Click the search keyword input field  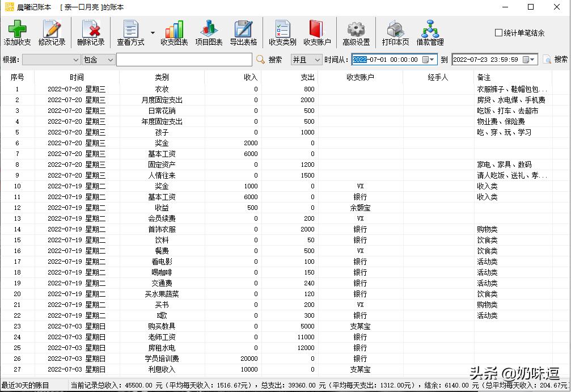(x=184, y=59)
